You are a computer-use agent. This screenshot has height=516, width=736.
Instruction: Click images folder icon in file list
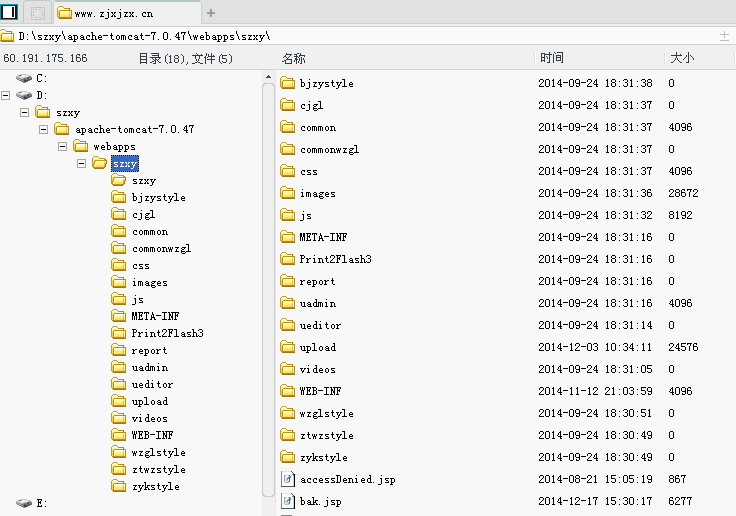pos(287,193)
